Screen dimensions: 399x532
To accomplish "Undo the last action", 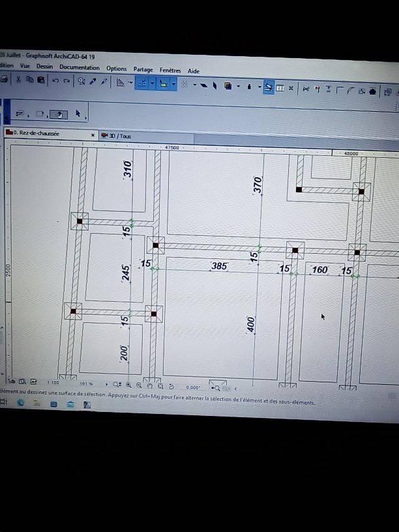I will pos(55,81).
